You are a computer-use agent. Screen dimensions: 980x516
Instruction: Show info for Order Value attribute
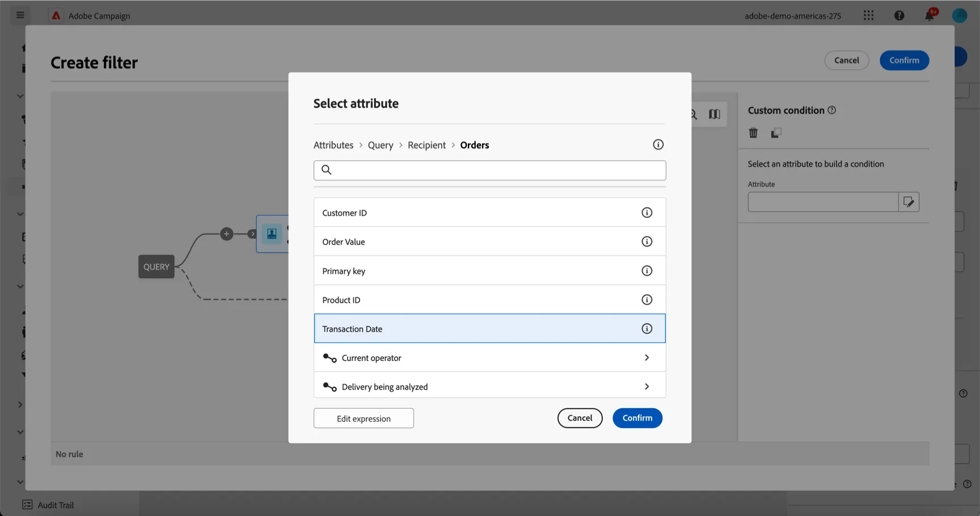(647, 242)
